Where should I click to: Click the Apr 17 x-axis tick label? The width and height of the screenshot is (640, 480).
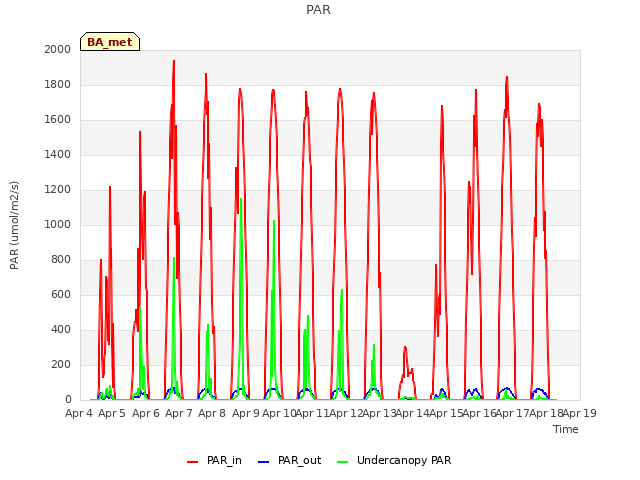(x=513, y=413)
